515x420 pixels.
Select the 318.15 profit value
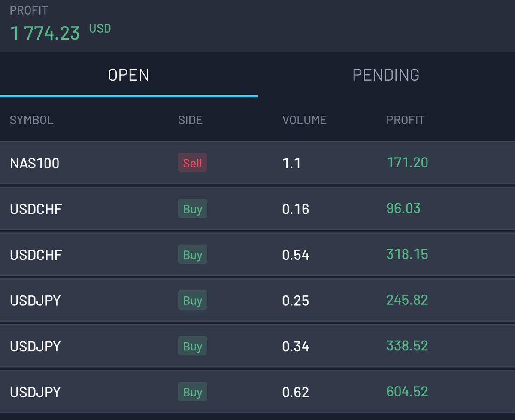click(407, 254)
